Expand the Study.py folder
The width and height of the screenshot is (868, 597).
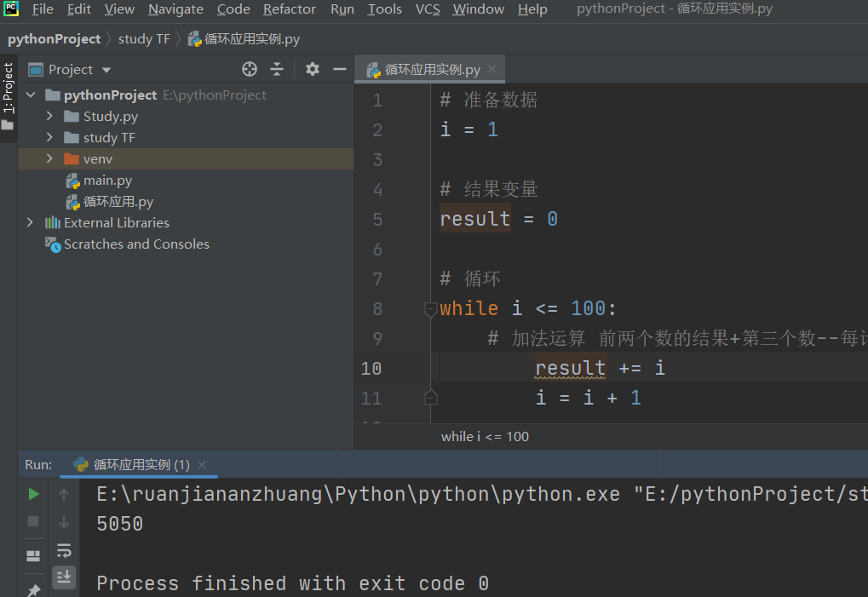(x=49, y=116)
